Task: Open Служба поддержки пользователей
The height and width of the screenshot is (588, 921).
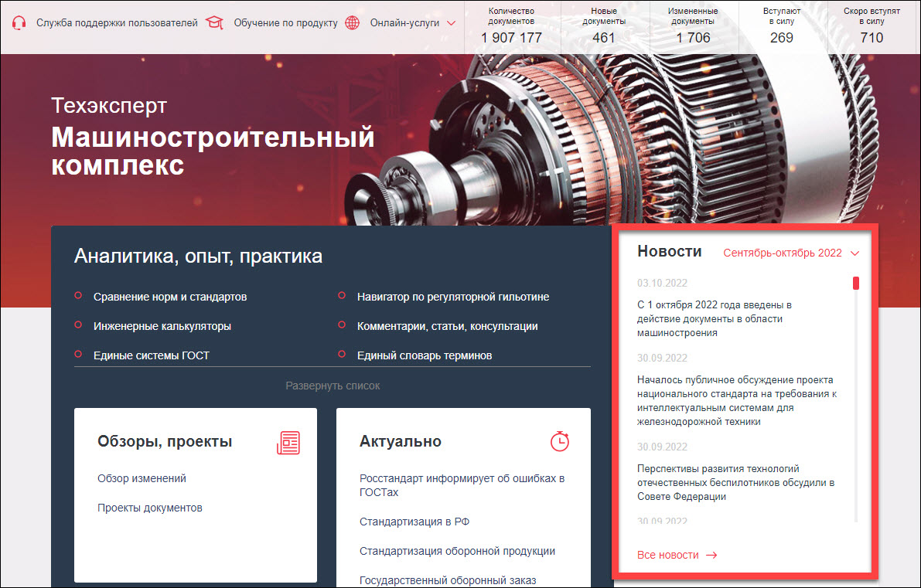Action: point(117,23)
